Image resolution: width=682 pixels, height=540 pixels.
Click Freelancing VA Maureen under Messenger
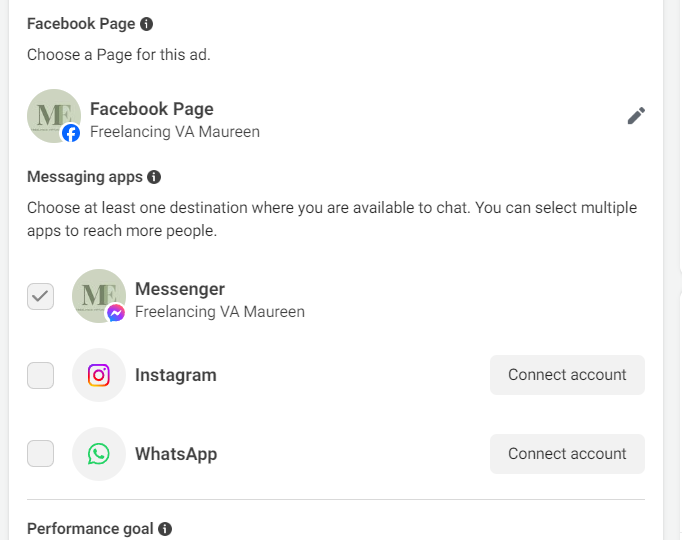[220, 311]
